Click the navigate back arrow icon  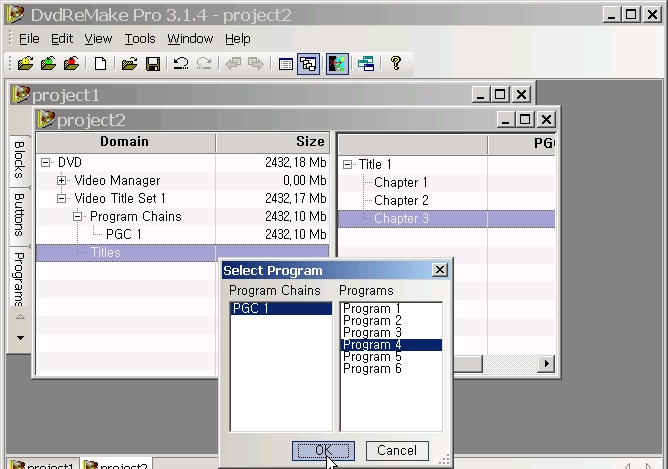[x=233, y=64]
